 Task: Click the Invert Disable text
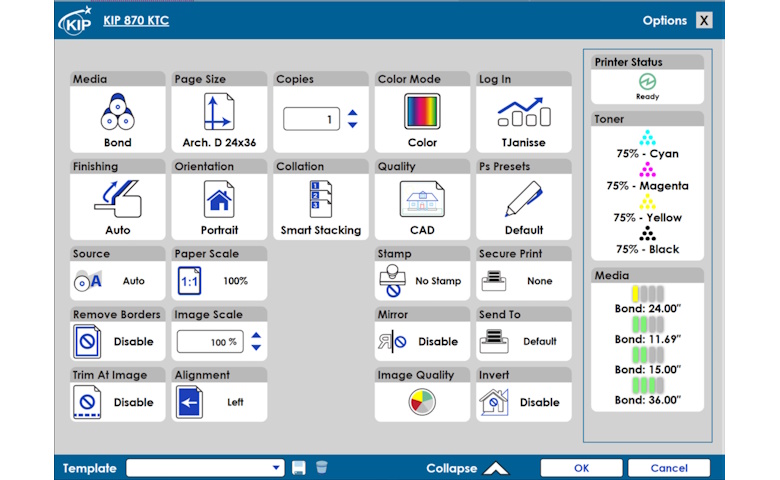[x=540, y=402]
